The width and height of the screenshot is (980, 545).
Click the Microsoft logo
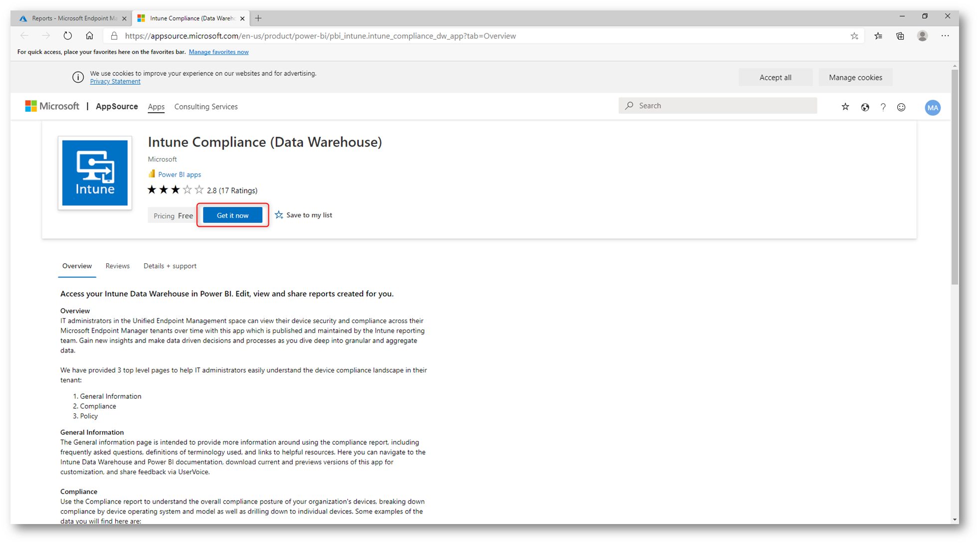pyautogui.click(x=52, y=106)
